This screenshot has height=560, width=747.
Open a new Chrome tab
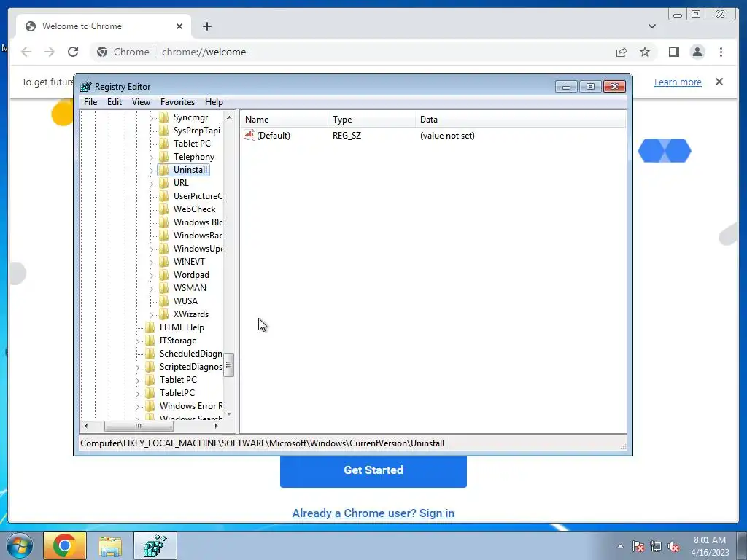point(206,26)
